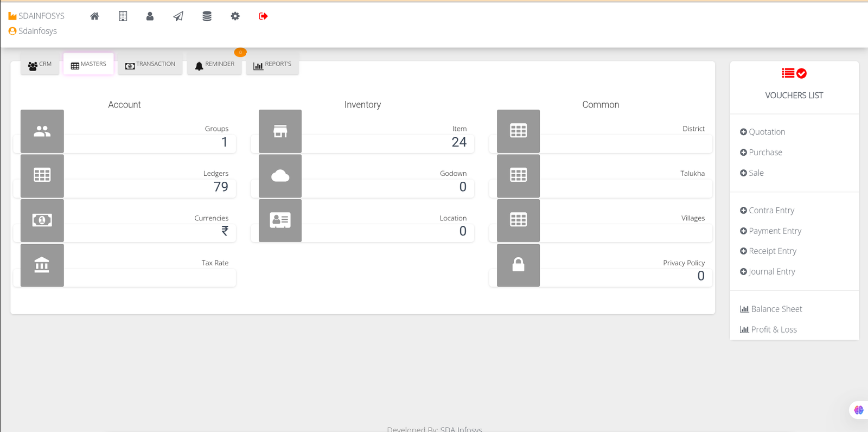The width and height of the screenshot is (868, 432).
Task: Click the Godown cloud icon tile
Action: pos(280,176)
